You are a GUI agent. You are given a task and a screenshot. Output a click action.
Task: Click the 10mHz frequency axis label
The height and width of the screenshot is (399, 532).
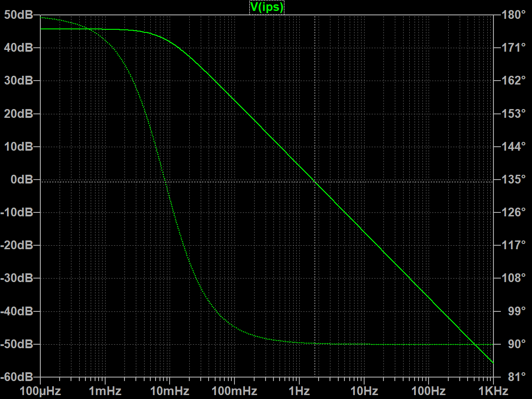170,391
